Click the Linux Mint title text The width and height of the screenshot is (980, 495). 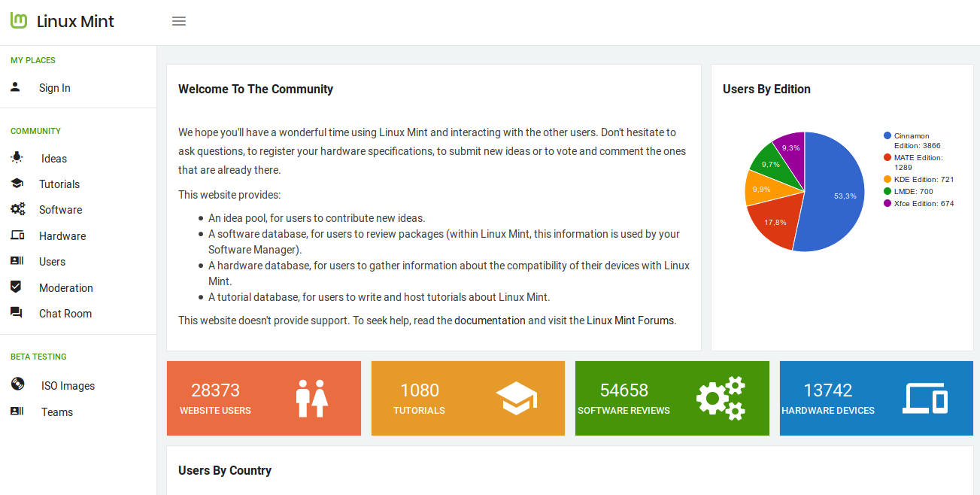(x=75, y=21)
